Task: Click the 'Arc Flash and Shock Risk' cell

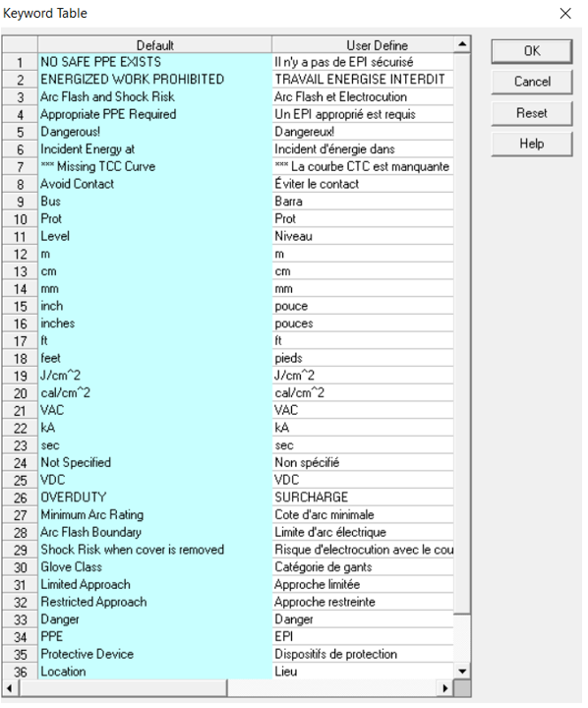Action: click(x=155, y=96)
